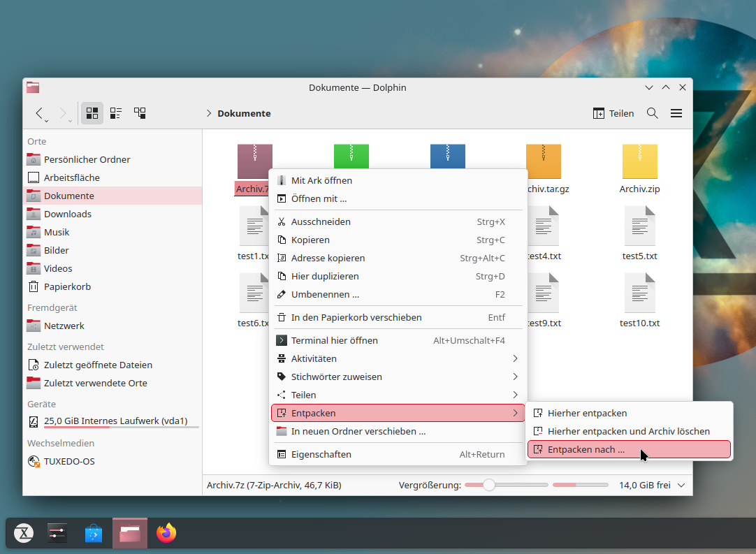
Task: Expand breadcrumb arrow before Dokumente
Action: tap(209, 113)
